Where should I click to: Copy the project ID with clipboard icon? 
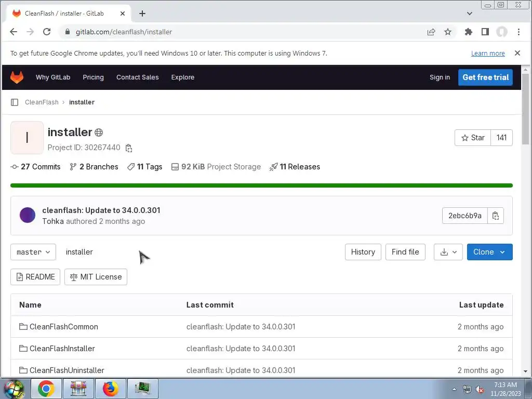(x=129, y=148)
